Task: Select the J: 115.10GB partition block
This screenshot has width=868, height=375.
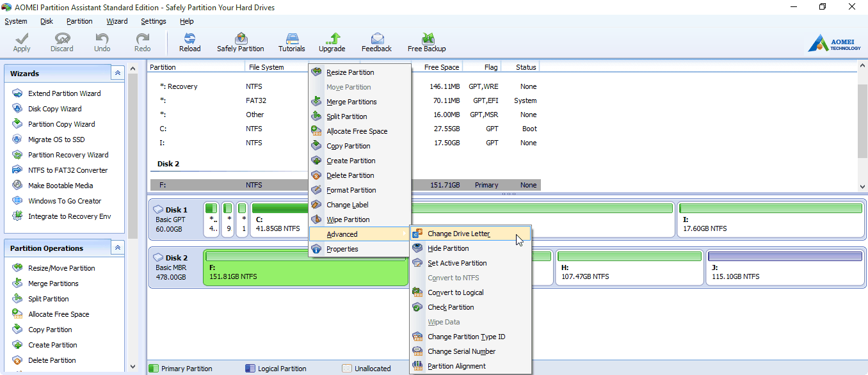Action: tap(785, 267)
